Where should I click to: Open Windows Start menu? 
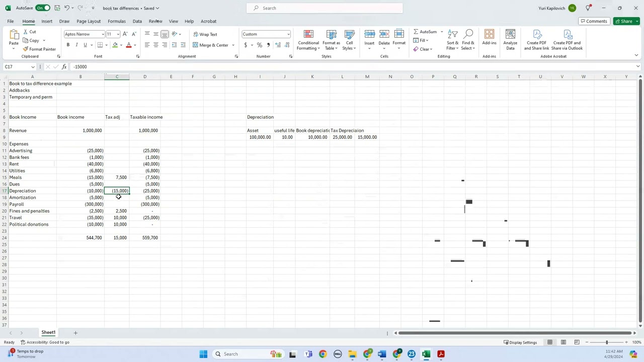pyautogui.click(x=203, y=354)
